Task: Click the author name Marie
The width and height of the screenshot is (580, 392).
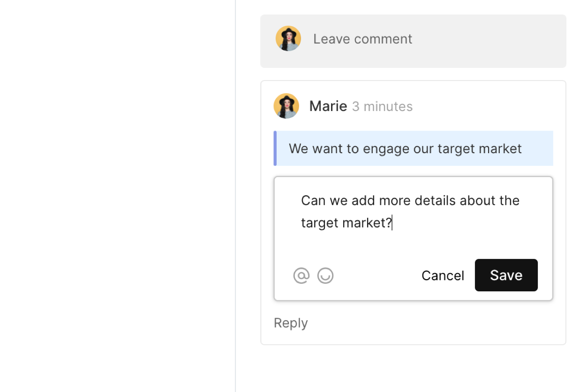Action: click(x=328, y=106)
